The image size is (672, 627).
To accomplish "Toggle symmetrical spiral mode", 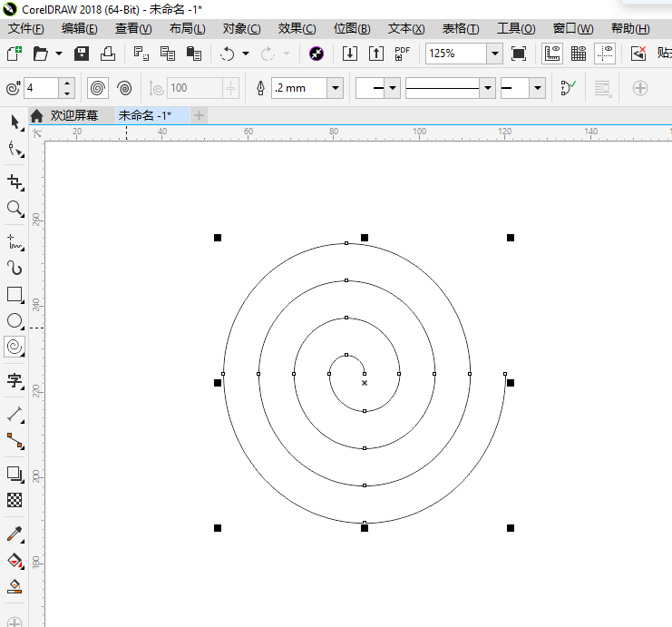I will 97,88.
